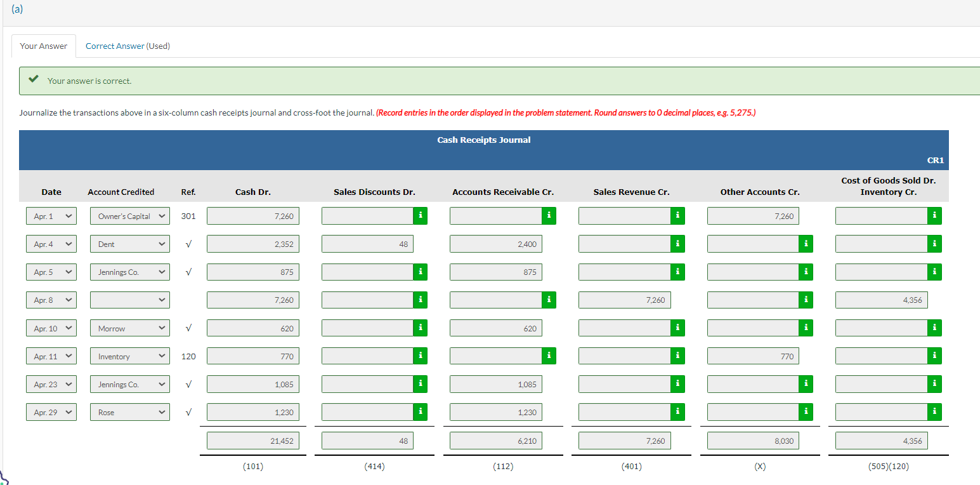980x485 pixels.
Task: Select the Other Accounts total field 8,030
Action: (x=753, y=441)
